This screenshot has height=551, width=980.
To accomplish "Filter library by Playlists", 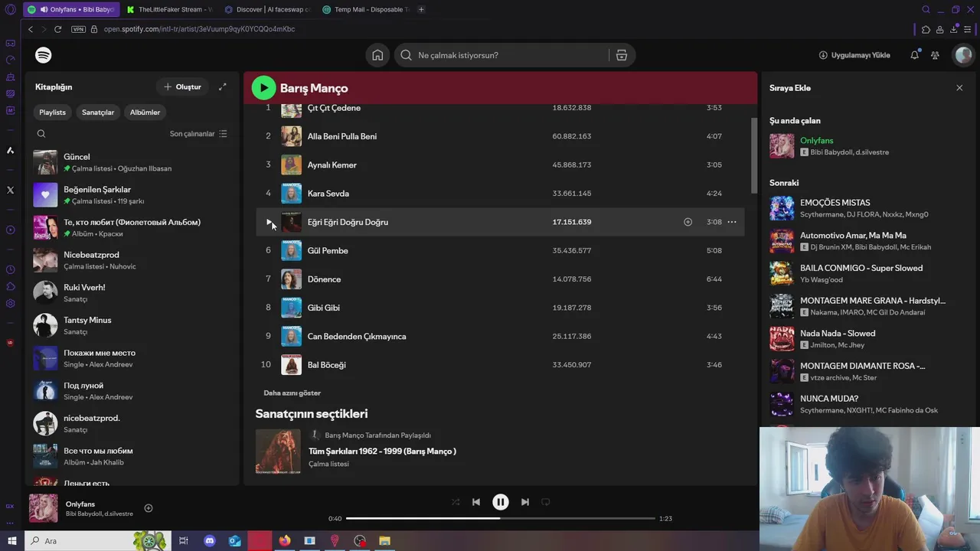I will (x=52, y=112).
